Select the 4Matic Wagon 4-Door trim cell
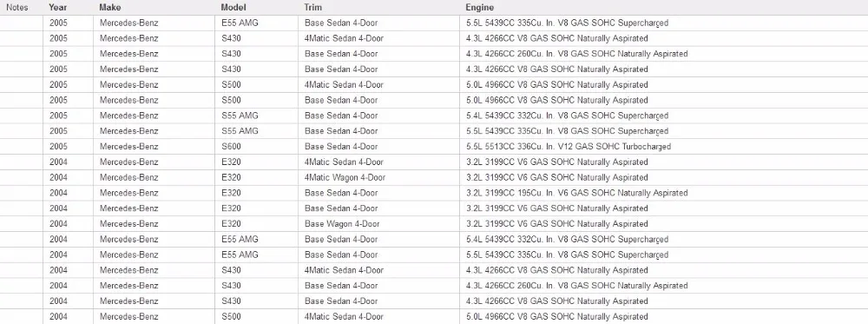This screenshot has width=868, height=324. pyautogui.click(x=378, y=178)
